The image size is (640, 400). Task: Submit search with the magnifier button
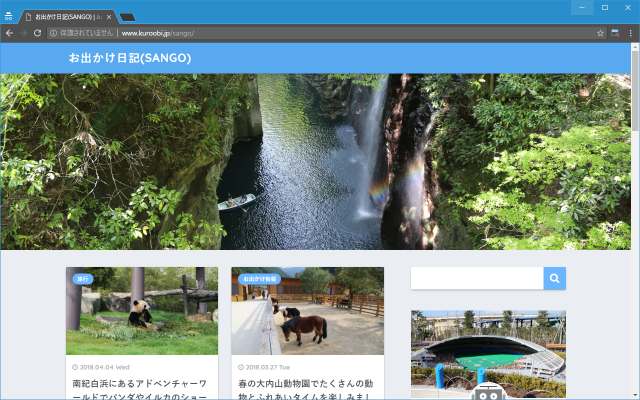[x=554, y=278]
